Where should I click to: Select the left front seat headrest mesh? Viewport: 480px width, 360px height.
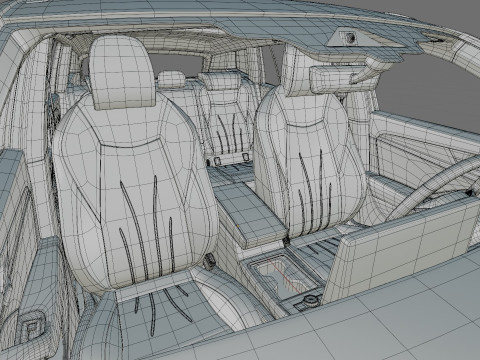122,73
